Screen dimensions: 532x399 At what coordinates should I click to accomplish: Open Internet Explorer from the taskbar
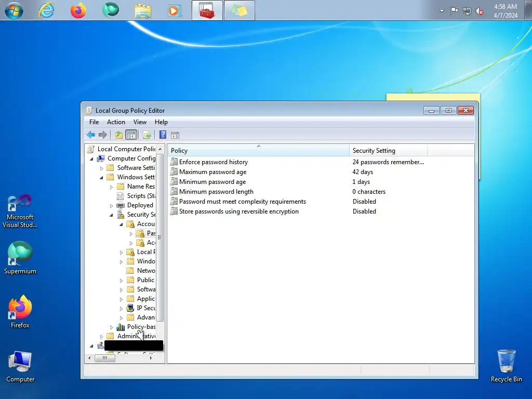click(x=46, y=10)
